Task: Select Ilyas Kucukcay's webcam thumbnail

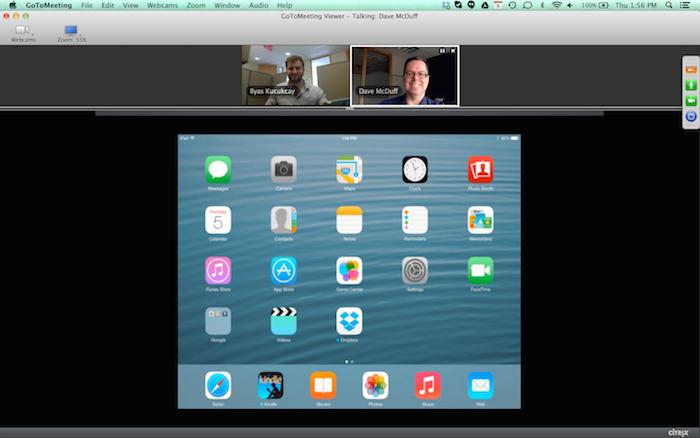Action: (296, 76)
